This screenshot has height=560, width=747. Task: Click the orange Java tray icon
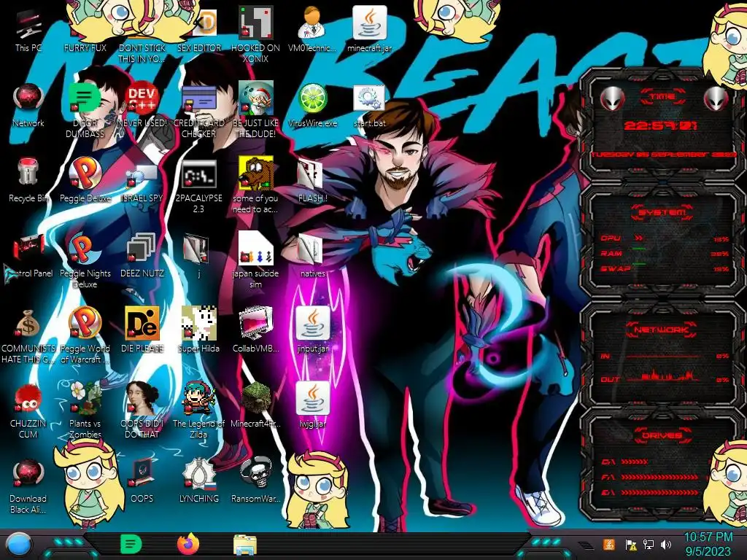(x=609, y=544)
